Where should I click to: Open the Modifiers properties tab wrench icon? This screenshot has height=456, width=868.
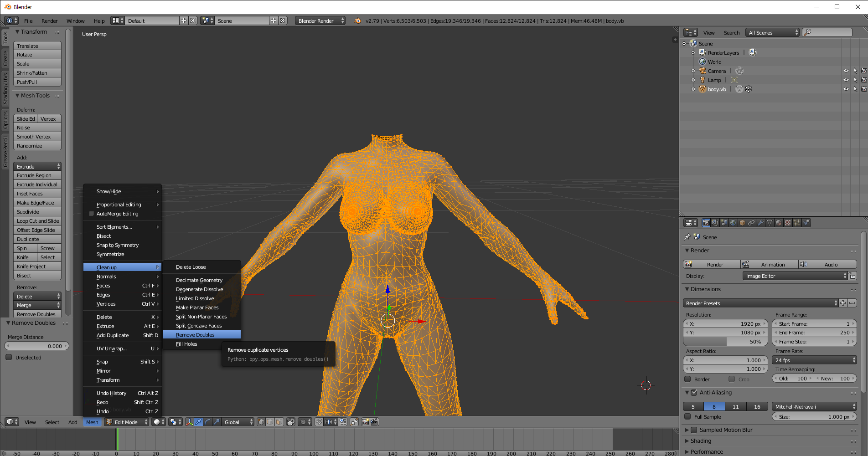pos(760,223)
